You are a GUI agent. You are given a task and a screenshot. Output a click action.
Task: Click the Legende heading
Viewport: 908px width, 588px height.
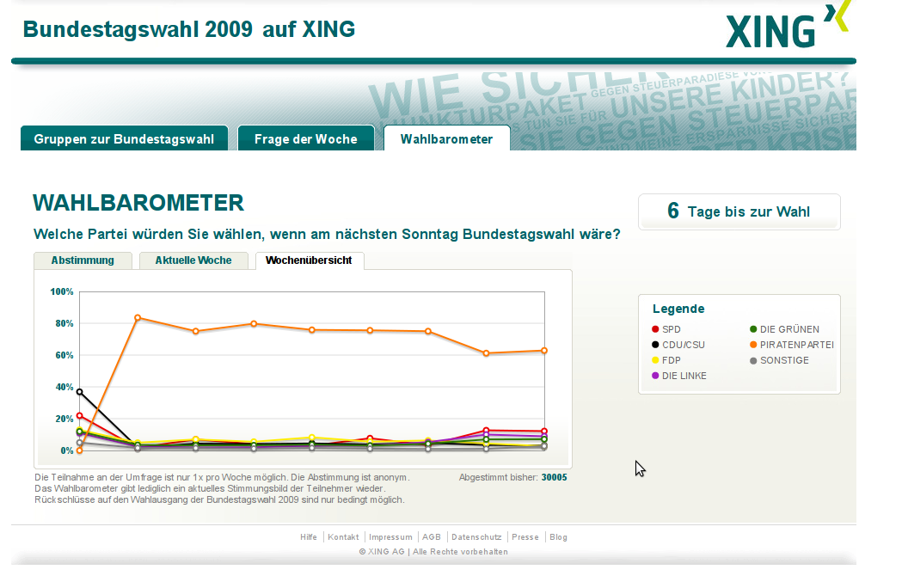678,309
